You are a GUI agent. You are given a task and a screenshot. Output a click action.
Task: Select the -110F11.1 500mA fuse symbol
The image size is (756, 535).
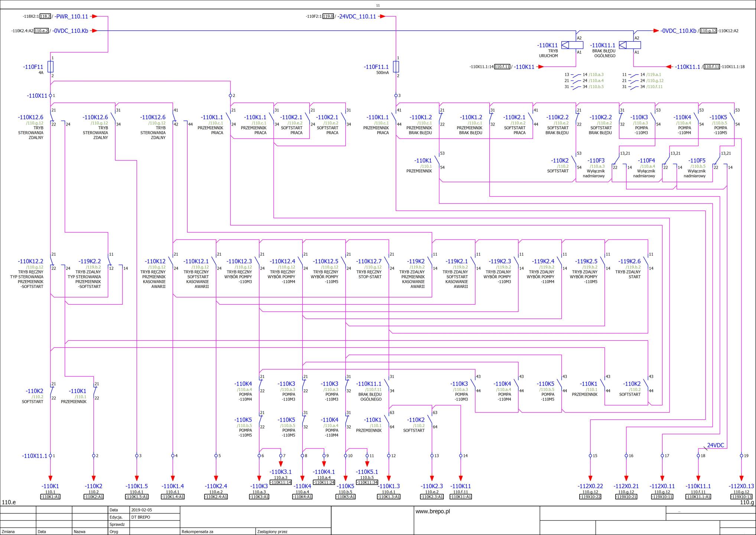(x=396, y=67)
